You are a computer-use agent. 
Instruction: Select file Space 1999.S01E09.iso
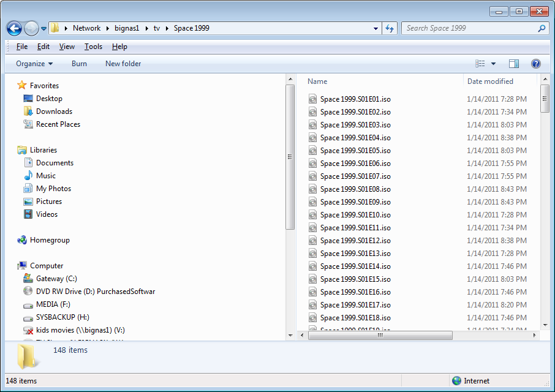(355, 202)
